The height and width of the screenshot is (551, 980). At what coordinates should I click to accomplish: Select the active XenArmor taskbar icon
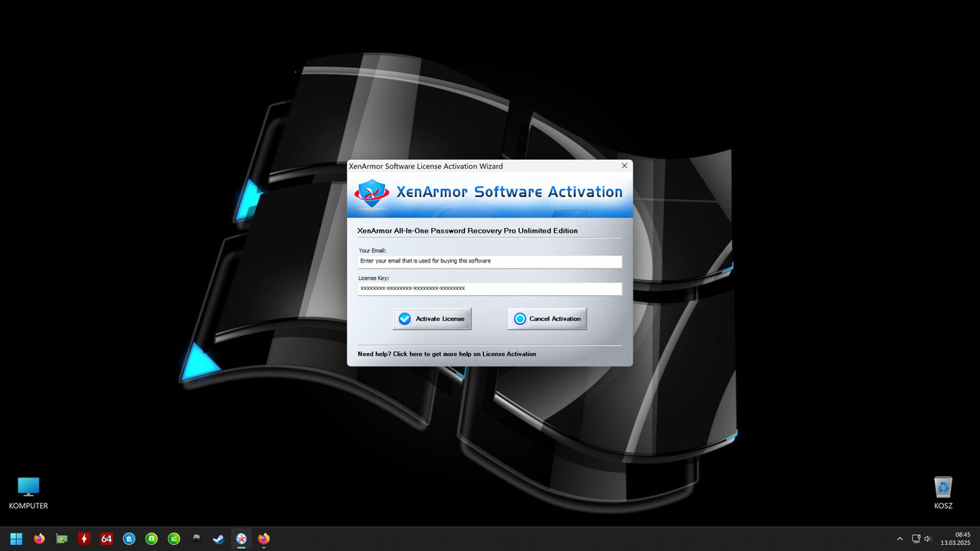click(241, 539)
